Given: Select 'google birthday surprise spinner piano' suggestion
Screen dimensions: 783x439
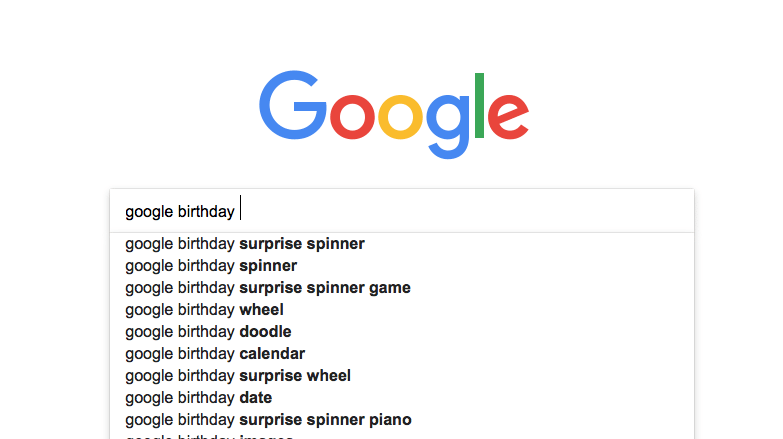Looking at the screenshot, I should [402, 420].
